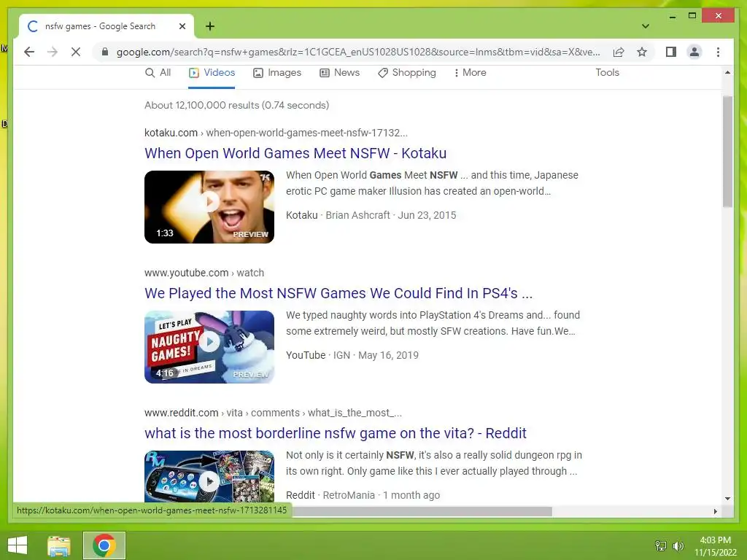Open the IGN PS4 Dreams video result

point(338,293)
